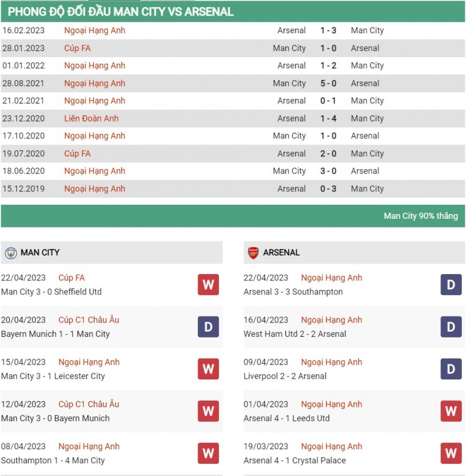The height and width of the screenshot is (476, 466).
Task: Click W badge for Man City 3-0 Bayern Munich
Action: pos(208,411)
